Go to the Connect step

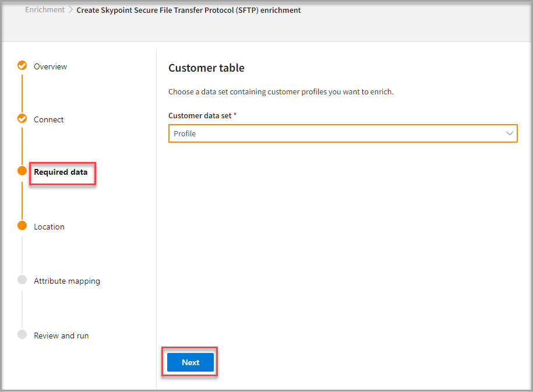coord(48,119)
